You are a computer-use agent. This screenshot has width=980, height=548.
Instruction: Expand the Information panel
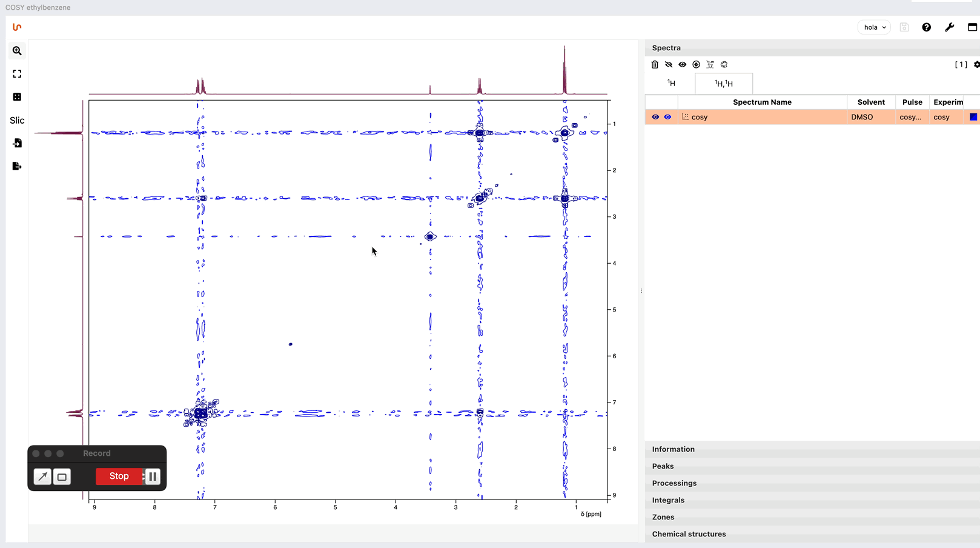[x=812, y=449]
